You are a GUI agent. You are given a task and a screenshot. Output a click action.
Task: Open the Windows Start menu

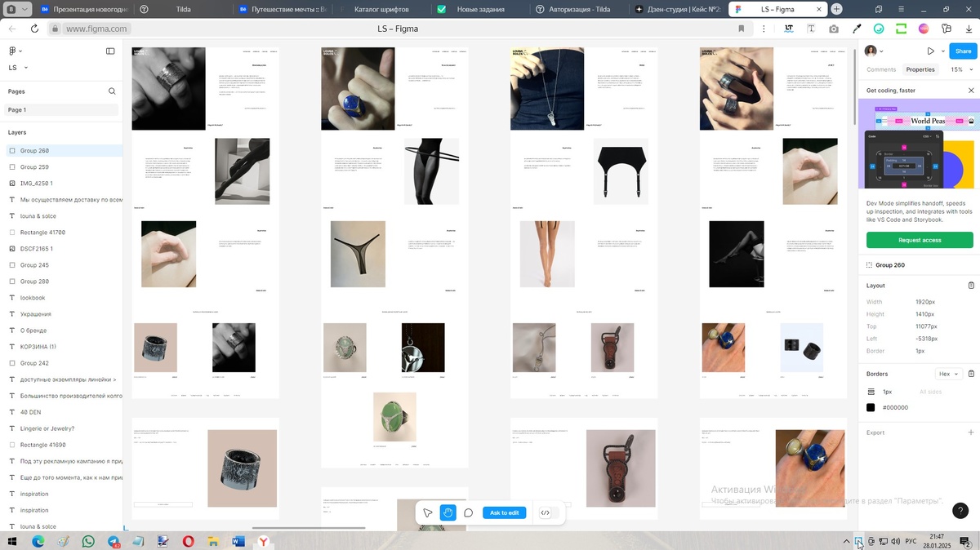tap(12, 541)
